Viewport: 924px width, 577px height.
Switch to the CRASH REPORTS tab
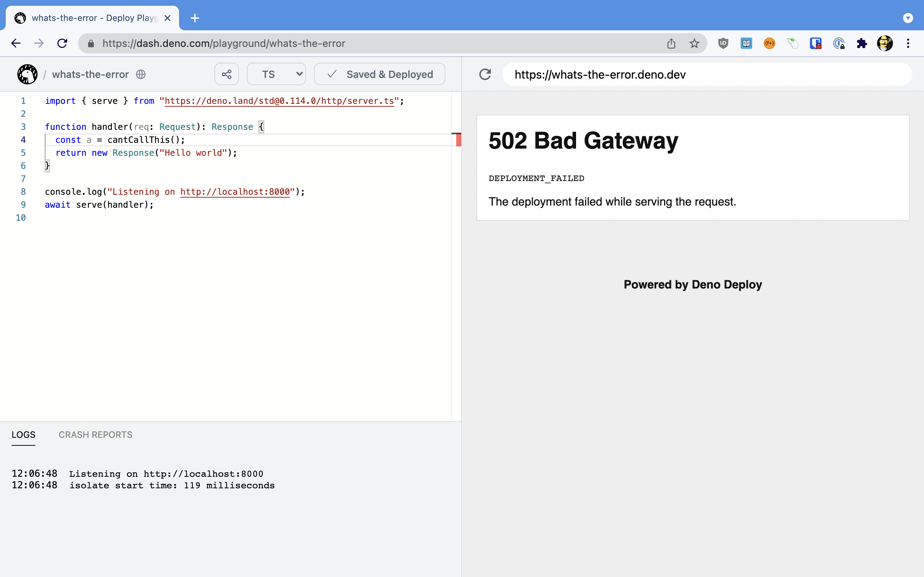click(95, 435)
